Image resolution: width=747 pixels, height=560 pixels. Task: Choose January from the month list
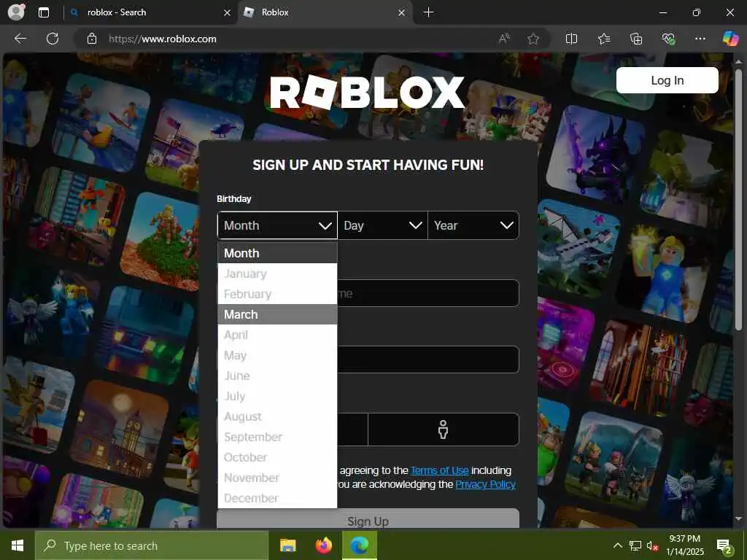click(277, 273)
